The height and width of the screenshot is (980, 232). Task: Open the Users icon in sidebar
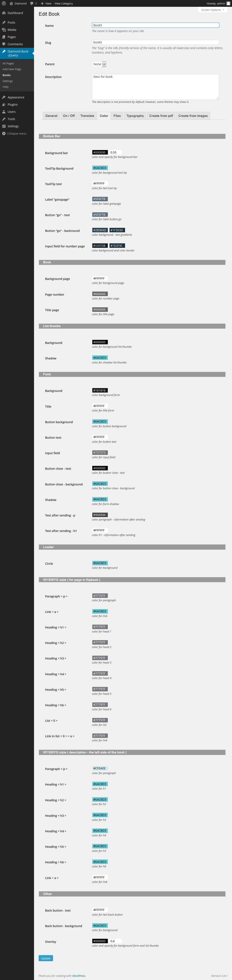pyautogui.click(x=4, y=112)
